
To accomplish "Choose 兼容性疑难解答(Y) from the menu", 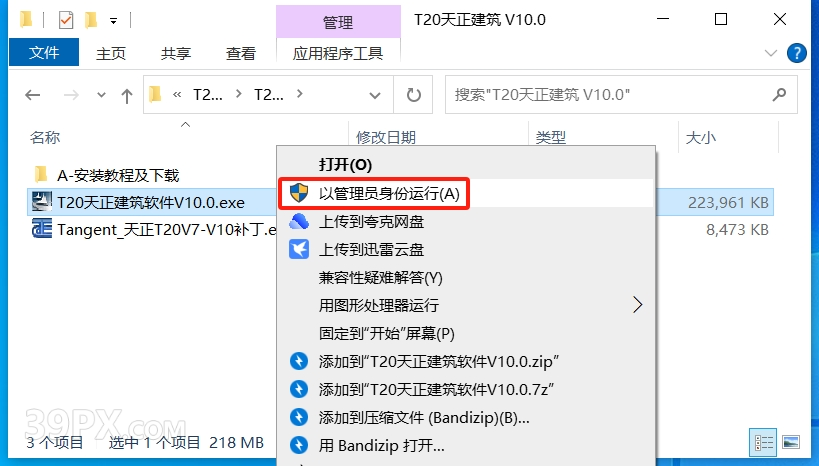I will click(x=465, y=277).
